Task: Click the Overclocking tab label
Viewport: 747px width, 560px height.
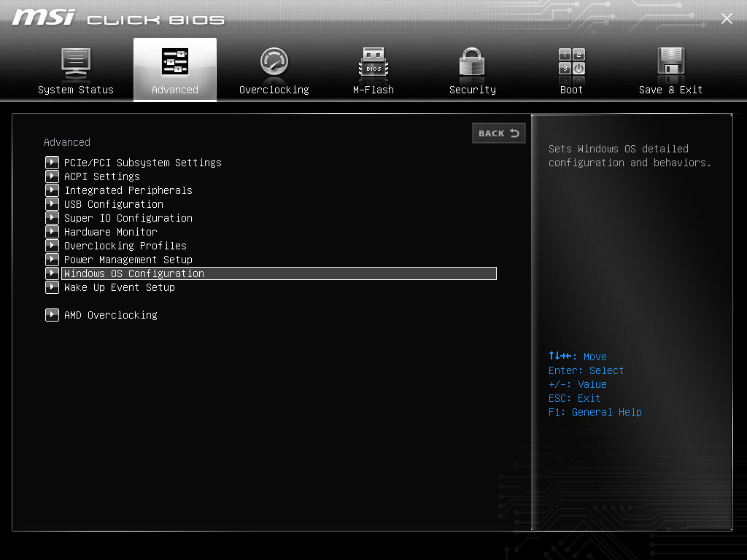Action: (x=274, y=90)
